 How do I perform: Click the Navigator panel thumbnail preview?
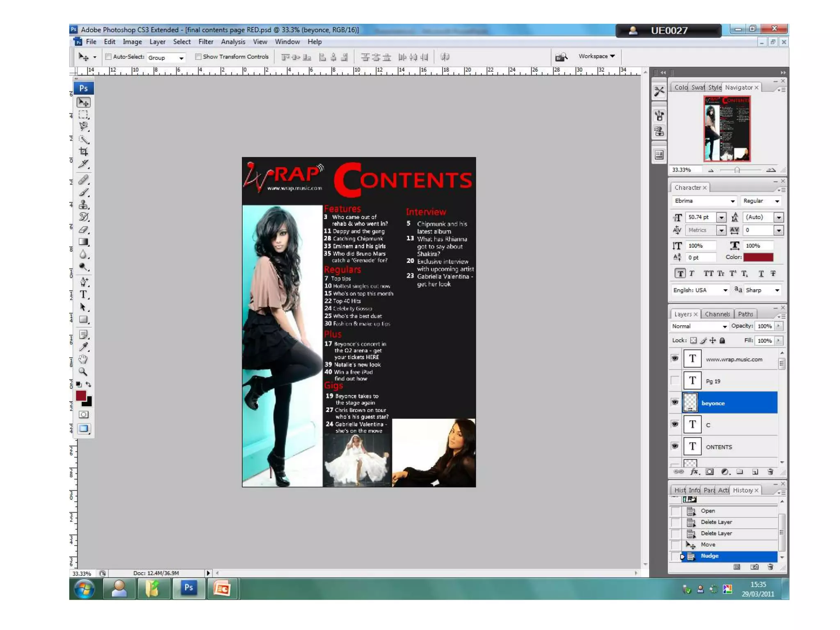point(727,128)
